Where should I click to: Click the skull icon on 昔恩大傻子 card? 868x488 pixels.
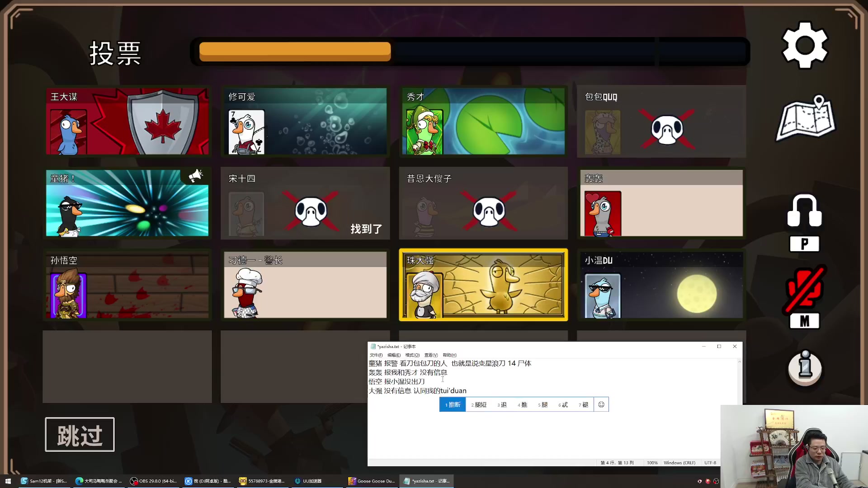pyautogui.click(x=489, y=211)
